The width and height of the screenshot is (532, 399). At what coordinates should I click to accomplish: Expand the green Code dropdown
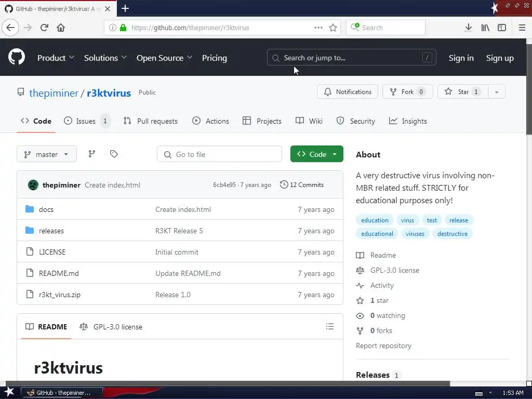tap(317, 154)
